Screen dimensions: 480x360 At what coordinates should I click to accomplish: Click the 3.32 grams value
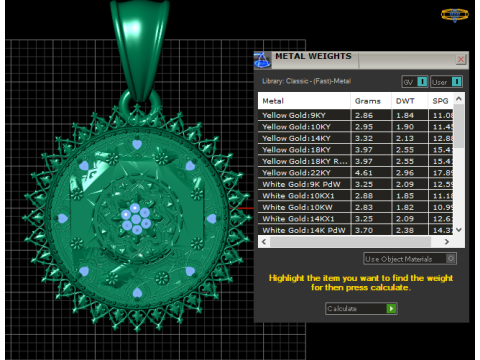click(x=364, y=139)
